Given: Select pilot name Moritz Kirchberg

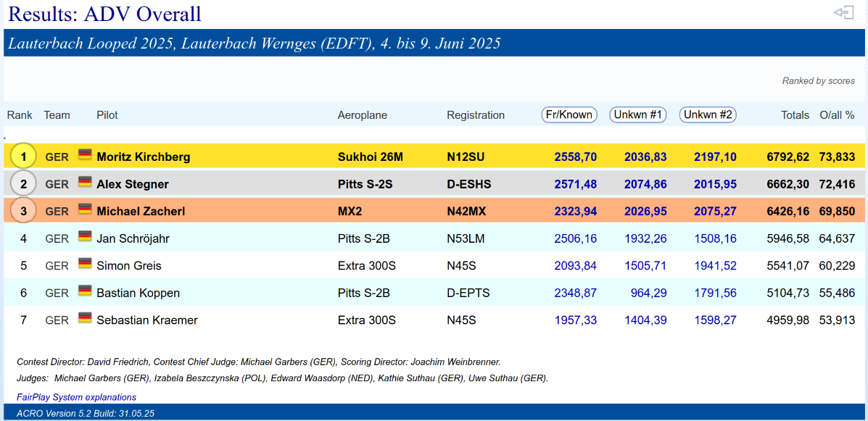Looking at the screenshot, I should tap(144, 157).
